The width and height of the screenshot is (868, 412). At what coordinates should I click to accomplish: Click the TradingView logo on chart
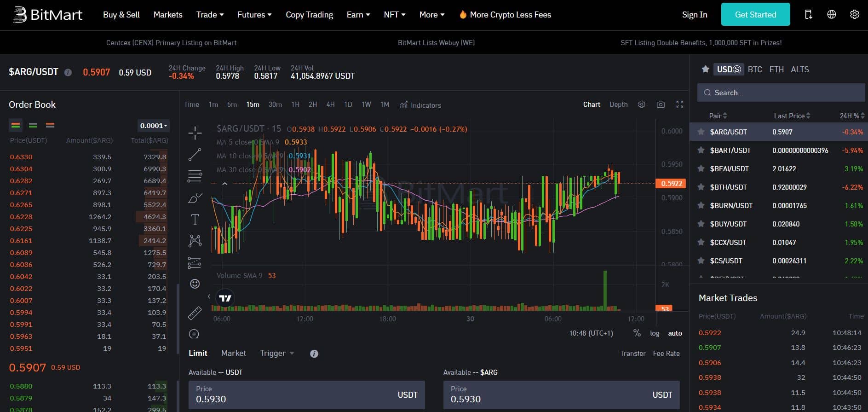pyautogui.click(x=225, y=298)
